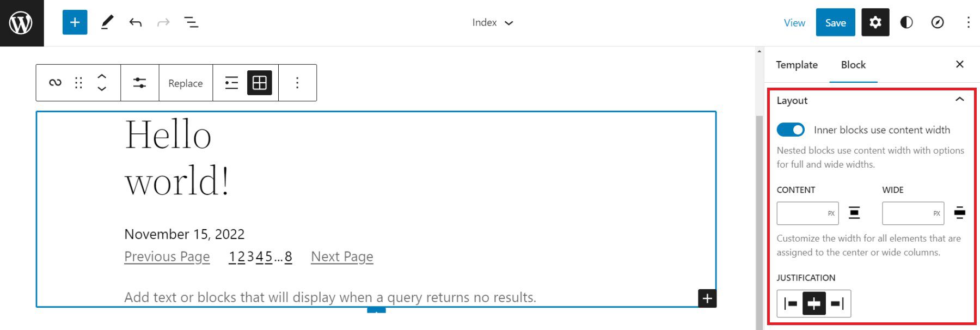
Task: Select the parent Query Loop block icon
Action: (x=54, y=83)
